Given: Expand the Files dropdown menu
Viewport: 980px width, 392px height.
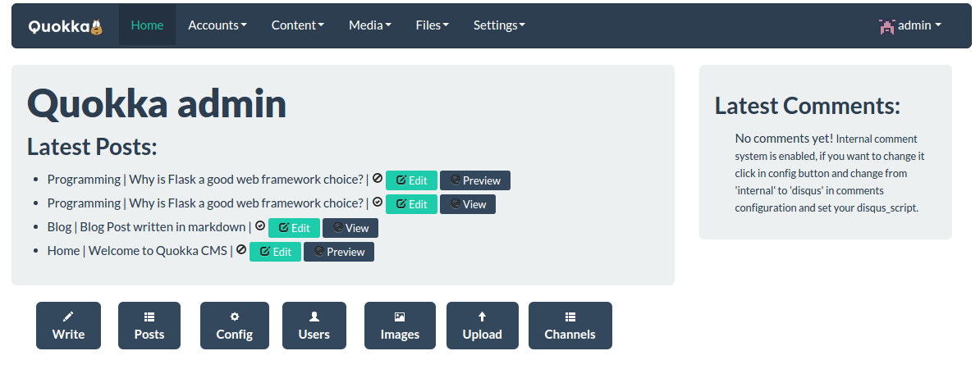Looking at the screenshot, I should [x=433, y=25].
